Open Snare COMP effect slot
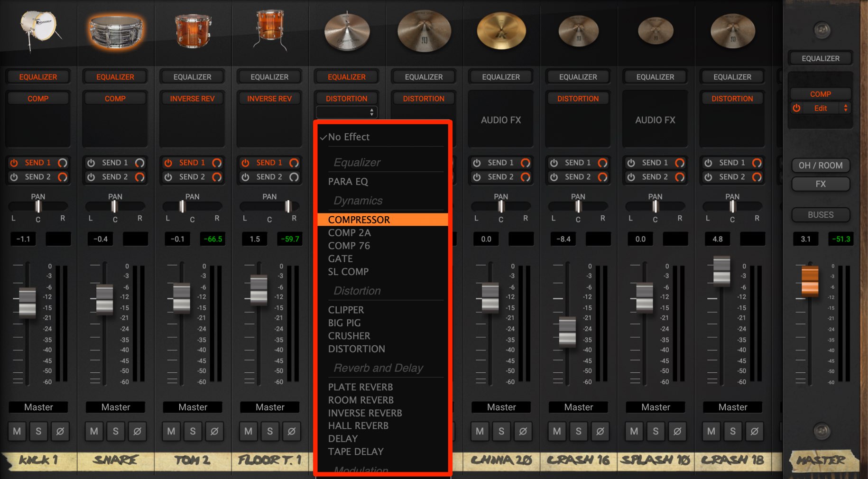Image resolution: width=868 pixels, height=479 pixels. (115, 99)
